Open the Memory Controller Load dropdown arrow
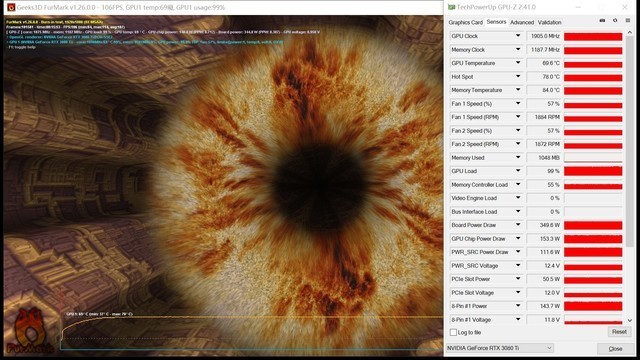This screenshot has height=360, width=640. point(518,184)
